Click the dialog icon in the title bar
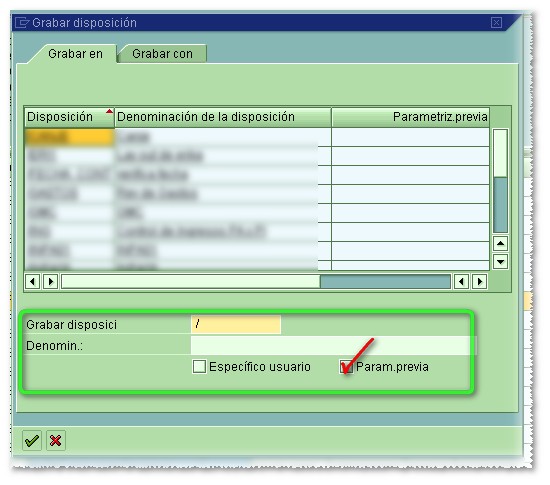550x485 pixels. point(22,23)
